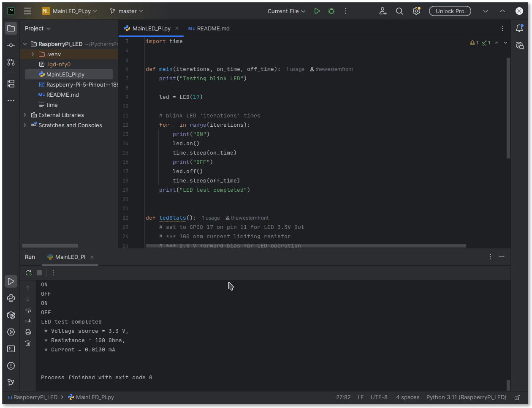The width and height of the screenshot is (532, 408).
Task: Open run toolbar more actions
Action: (x=53, y=273)
